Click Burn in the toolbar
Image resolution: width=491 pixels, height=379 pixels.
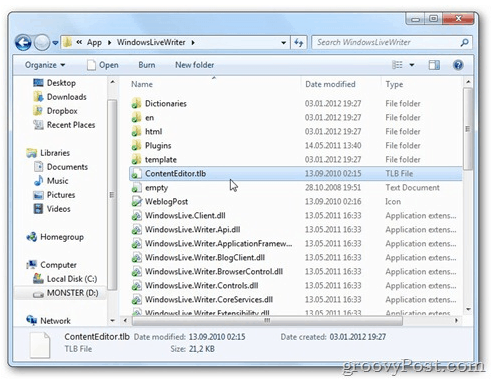[147, 65]
